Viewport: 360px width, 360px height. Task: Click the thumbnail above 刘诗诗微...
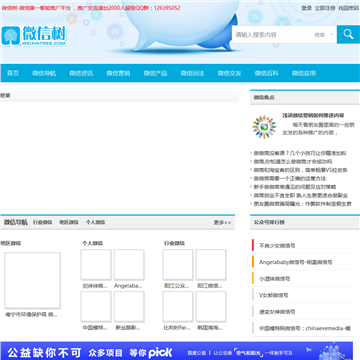(x=96, y=265)
